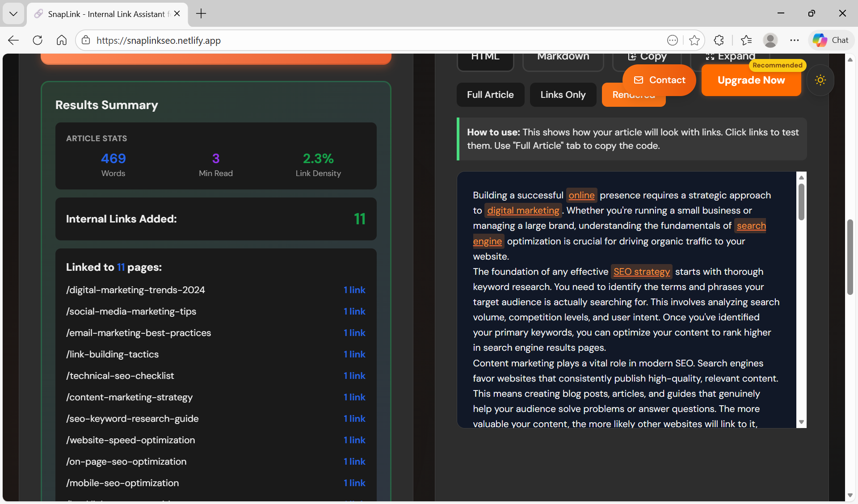Open the browser extensions puzzle icon

[719, 40]
